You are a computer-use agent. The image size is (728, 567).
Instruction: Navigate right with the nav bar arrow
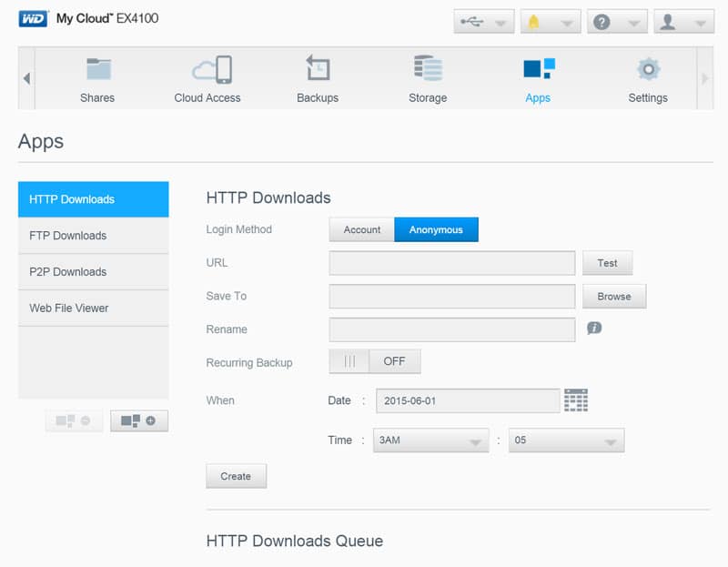(x=704, y=78)
